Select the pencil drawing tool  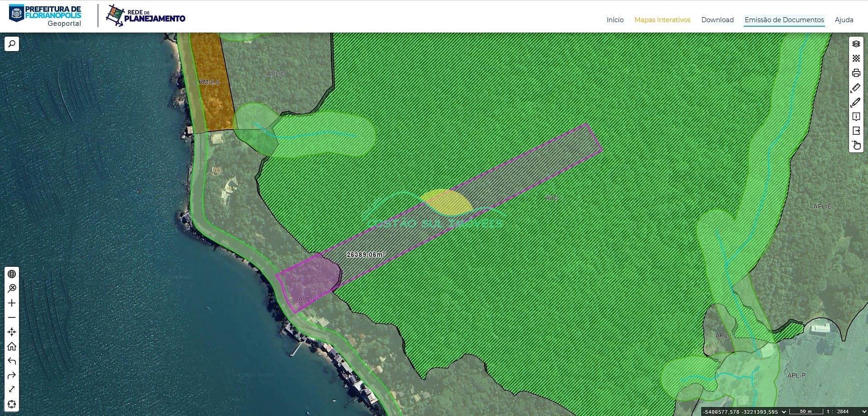856,102
